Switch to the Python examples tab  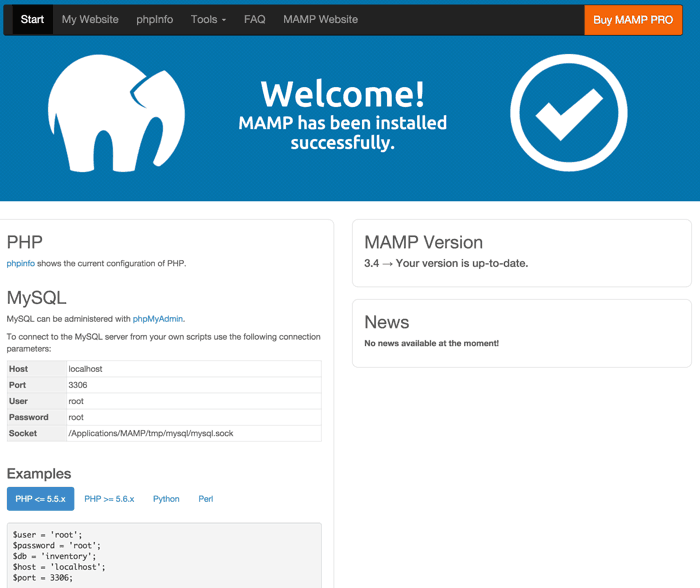pos(166,499)
